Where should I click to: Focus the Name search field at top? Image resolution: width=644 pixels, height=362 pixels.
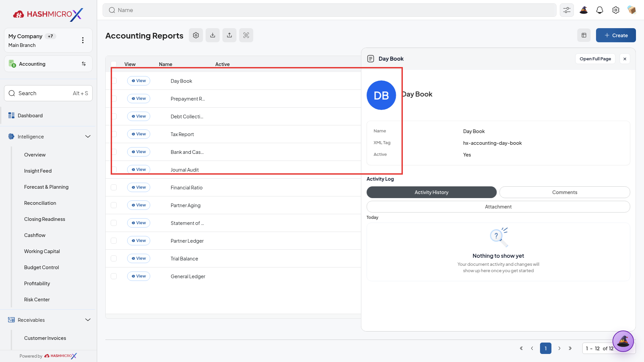(x=329, y=10)
